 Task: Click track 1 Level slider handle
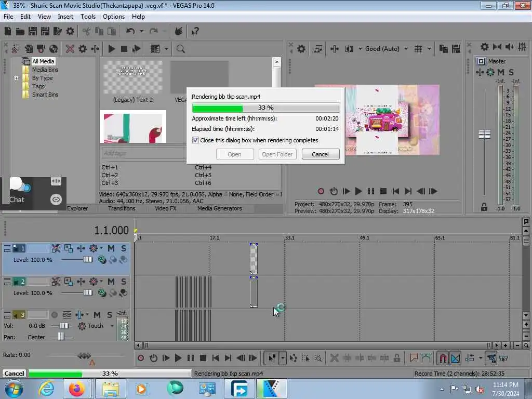click(87, 260)
